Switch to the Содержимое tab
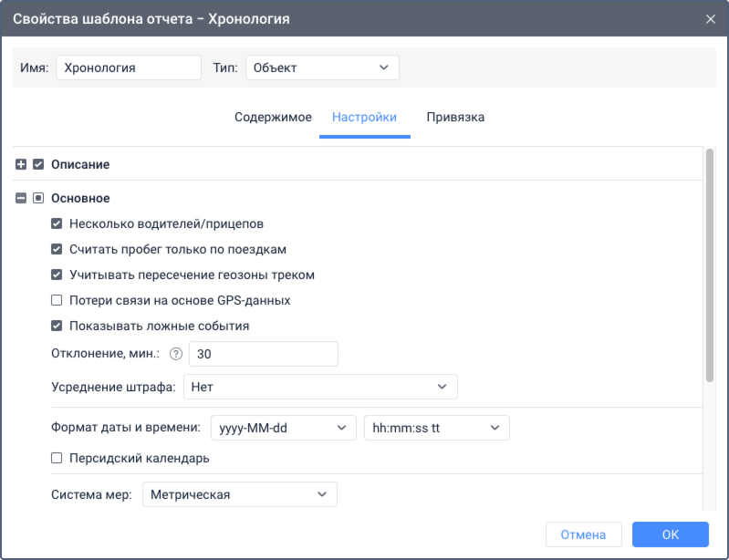The height and width of the screenshot is (560, 729). click(x=273, y=118)
